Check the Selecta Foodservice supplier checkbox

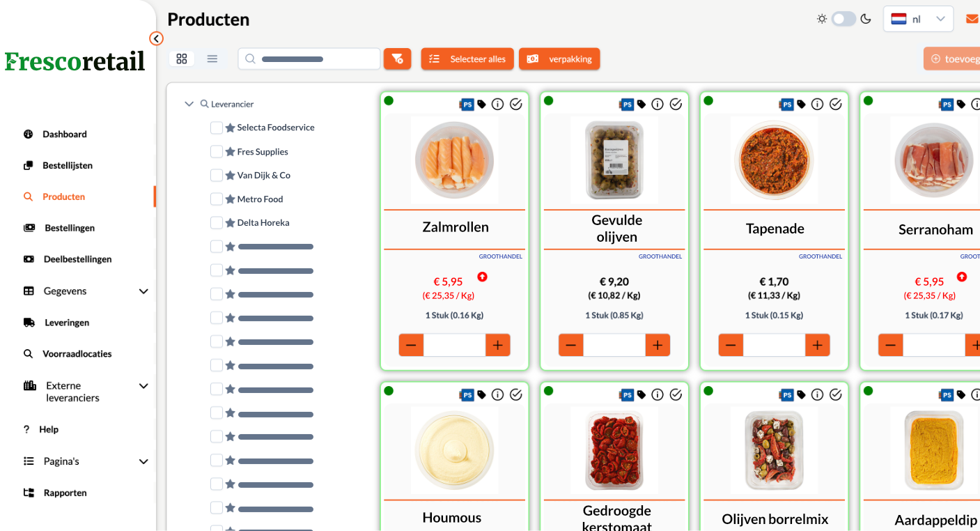click(217, 128)
